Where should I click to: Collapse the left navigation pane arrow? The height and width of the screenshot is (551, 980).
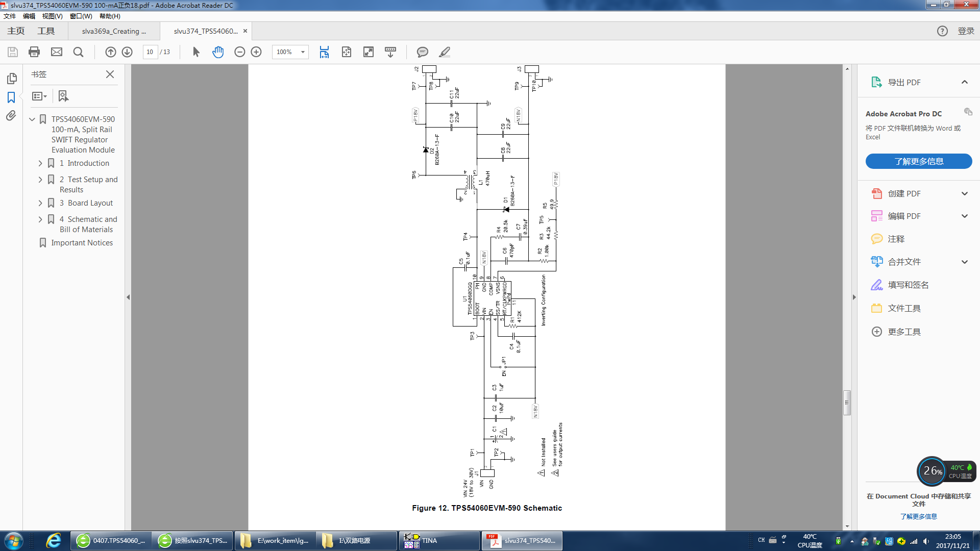pos(128,297)
